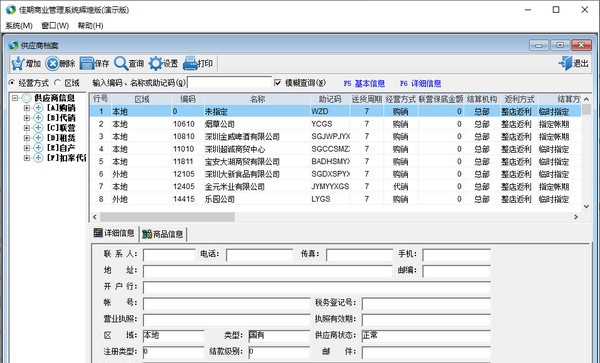Open the 帮助(H) menu
Image resolution: width=600 pixels, height=363 pixels.
tap(90, 26)
